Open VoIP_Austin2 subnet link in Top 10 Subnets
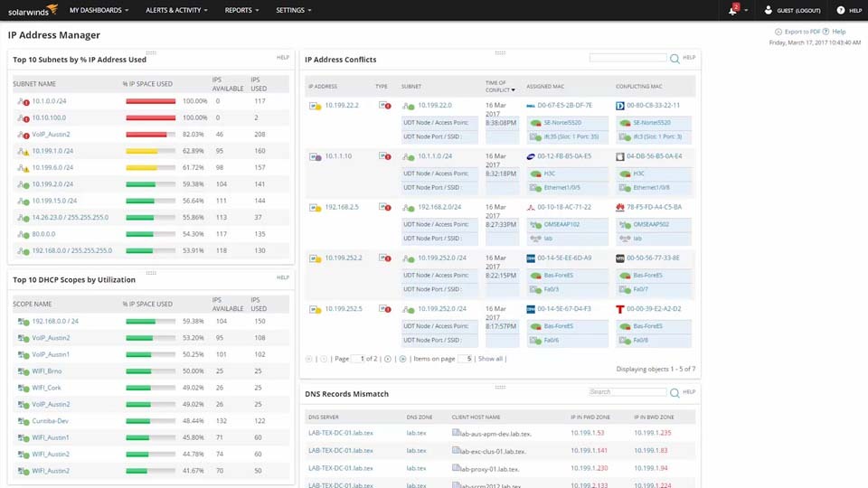Viewport: 868px width, 488px height. 51,135
